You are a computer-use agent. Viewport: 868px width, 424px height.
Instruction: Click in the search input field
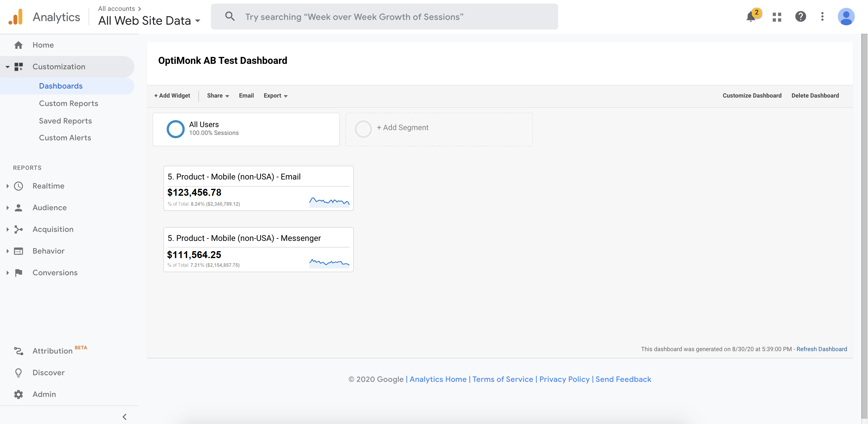[x=384, y=17]
